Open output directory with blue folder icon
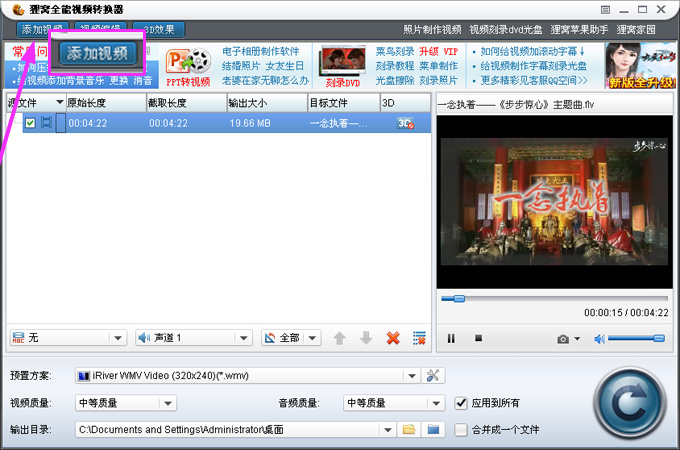The width and height of the screenshot is (680, 450). (x=433, y=429)
